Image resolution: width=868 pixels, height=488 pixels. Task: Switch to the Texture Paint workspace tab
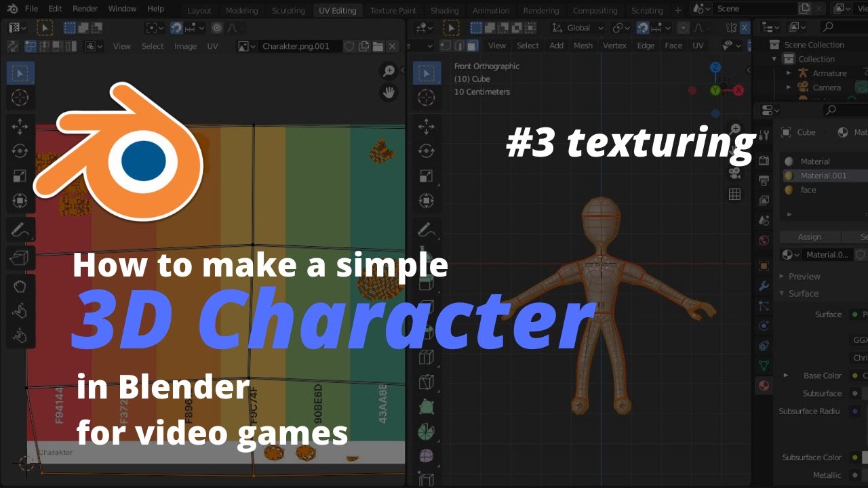(393, 10)
